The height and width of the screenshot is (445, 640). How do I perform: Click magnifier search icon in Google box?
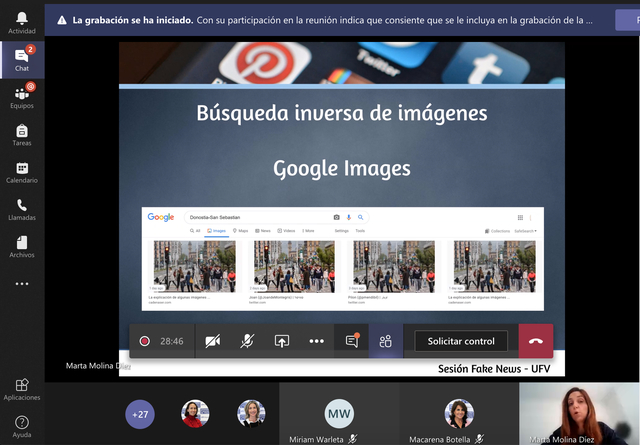click(x=360, y=217)
